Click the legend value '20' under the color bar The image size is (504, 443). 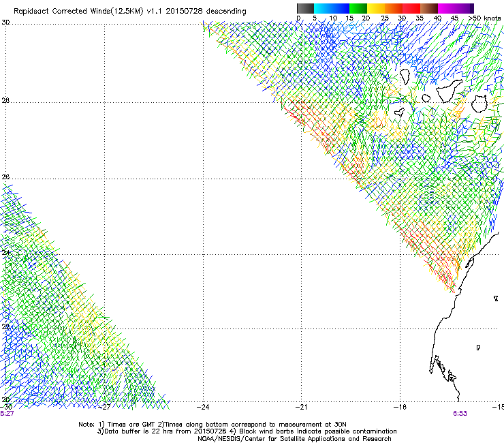tap(366, 18)
